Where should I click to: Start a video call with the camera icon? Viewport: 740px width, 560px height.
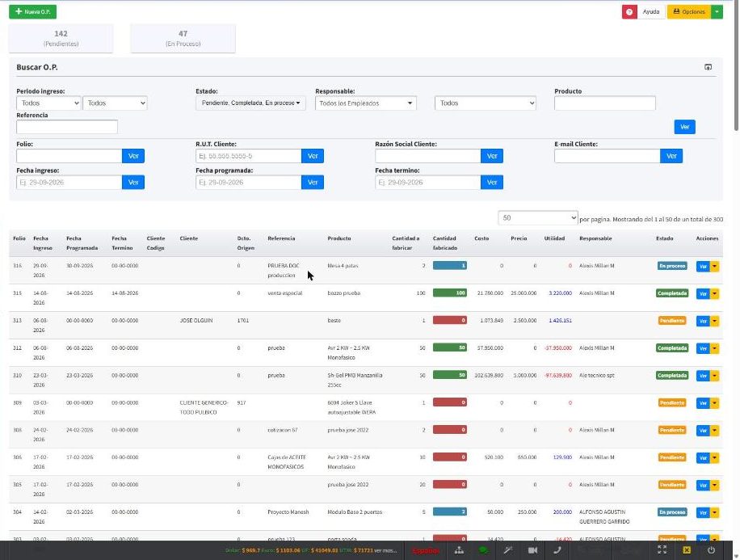(x=533, y=550)
